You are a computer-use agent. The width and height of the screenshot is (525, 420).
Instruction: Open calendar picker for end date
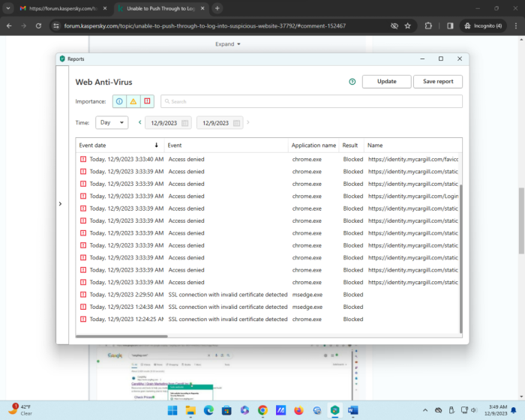point(236,123)
